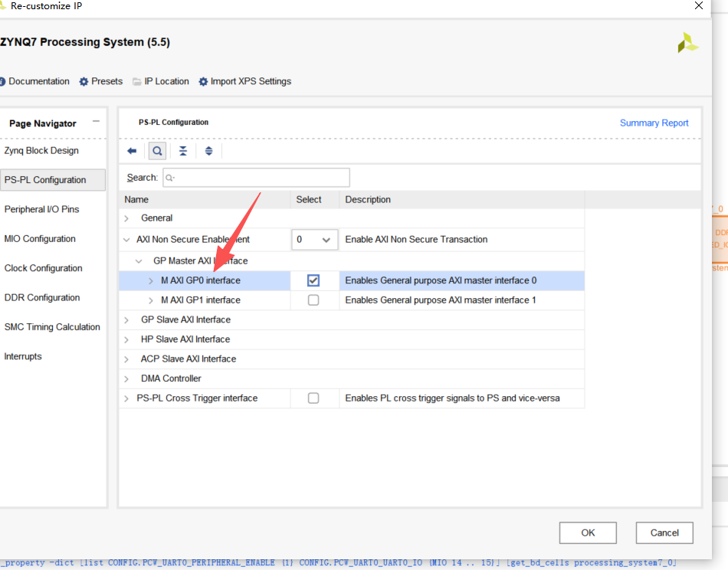The height and width of the screenshot is (570, 728).
Task: Click the Presets gear icon
Action: [84, 82]
